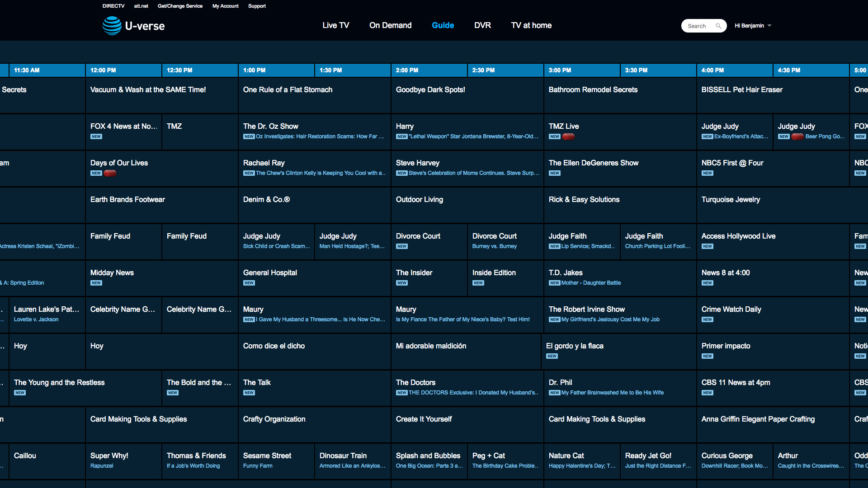Click NEW badge under General Hospital
Image resolution: width=868 pixels, height=488 pixels.
click(249, 283)
